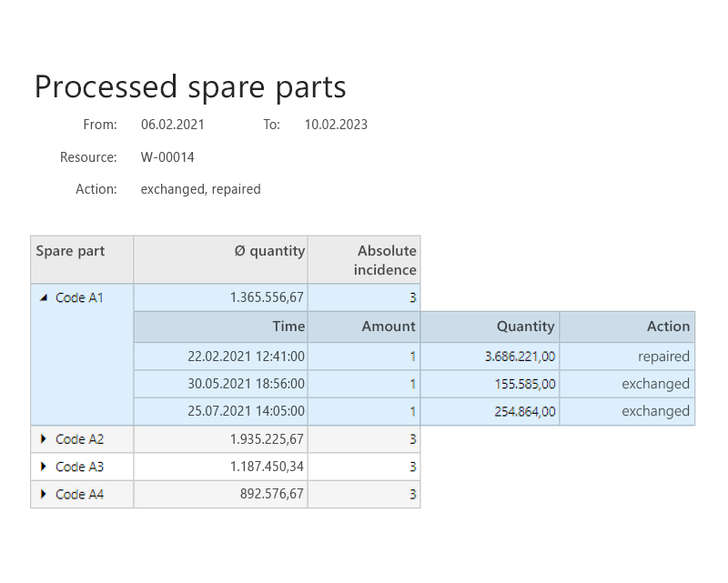Expand the Code A2 group
Screen dimensions: 728x583
pos(42,439)
